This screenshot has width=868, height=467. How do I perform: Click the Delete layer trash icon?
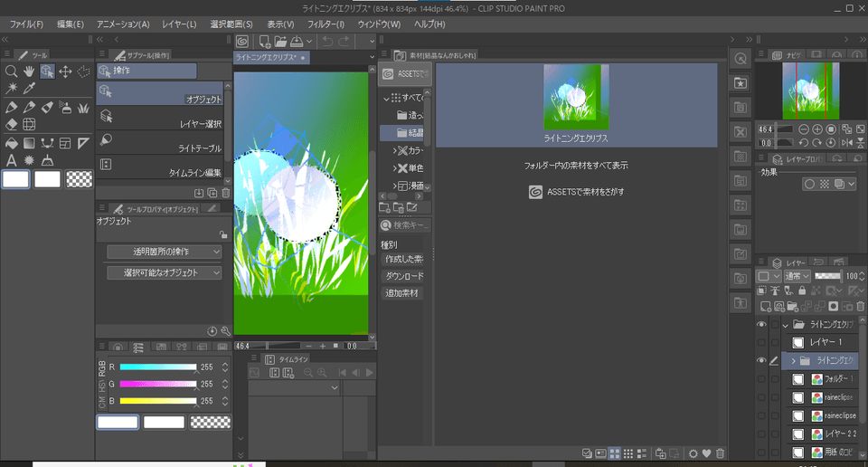(x=860, y=306)
